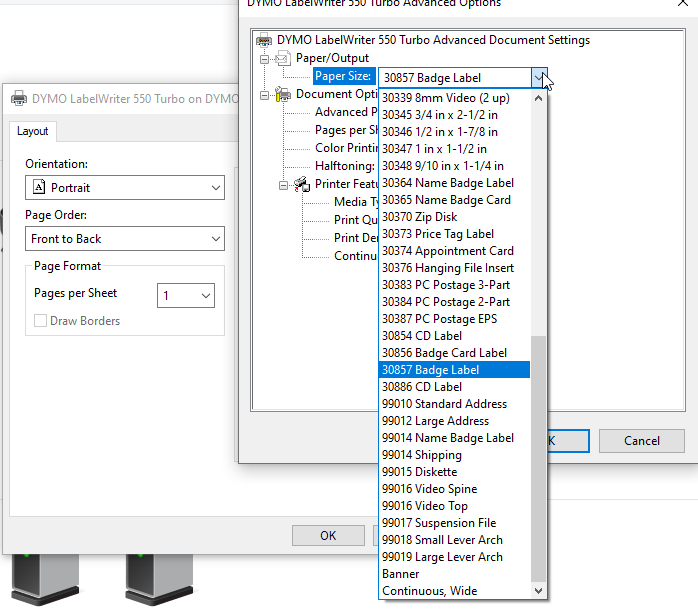The image size is (698, 615).
Task: Click the Printer Features icon in tree
Action: click(301, 185)
